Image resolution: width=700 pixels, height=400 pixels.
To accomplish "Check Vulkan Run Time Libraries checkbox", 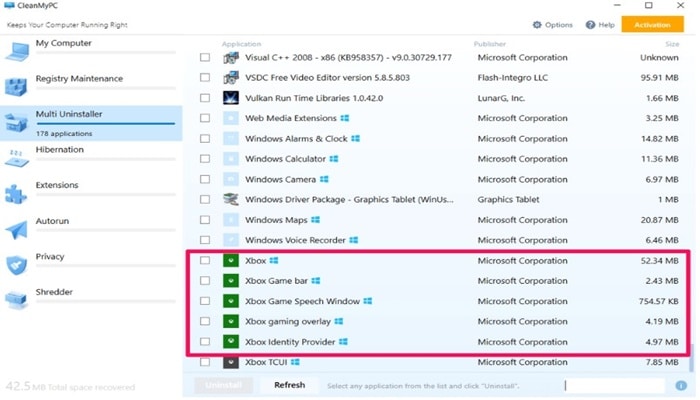I will pyautogui.click(x=205, y=98).
